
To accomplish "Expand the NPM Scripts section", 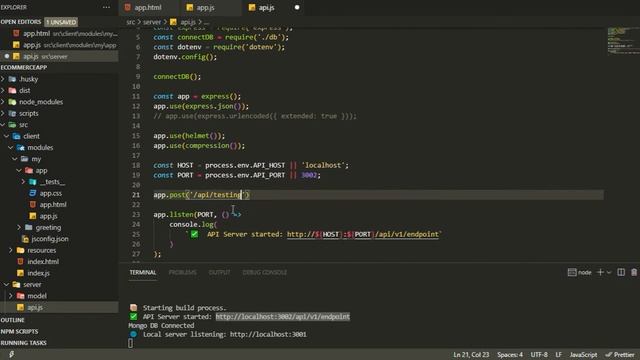I will 19,331.
